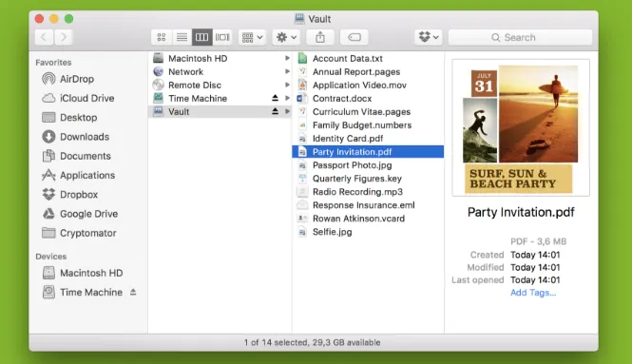Select Radio Recording.mp3 file

tap(368, 191)
